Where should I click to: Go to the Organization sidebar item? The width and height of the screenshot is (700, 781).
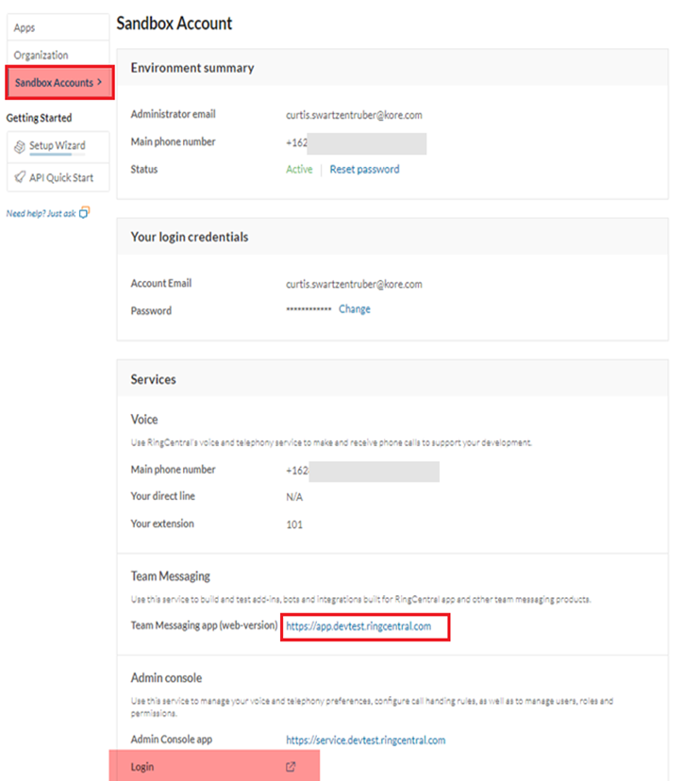coord(41,56)
